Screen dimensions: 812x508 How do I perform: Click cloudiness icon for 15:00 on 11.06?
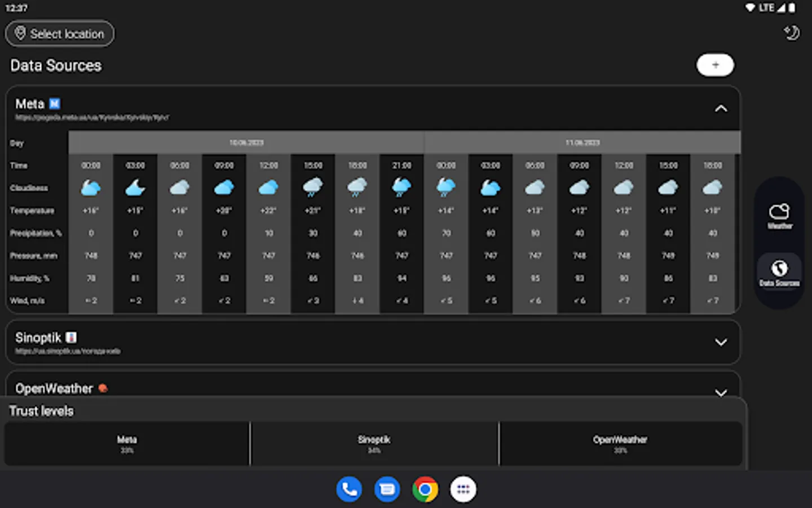click(x=668, y=187)
